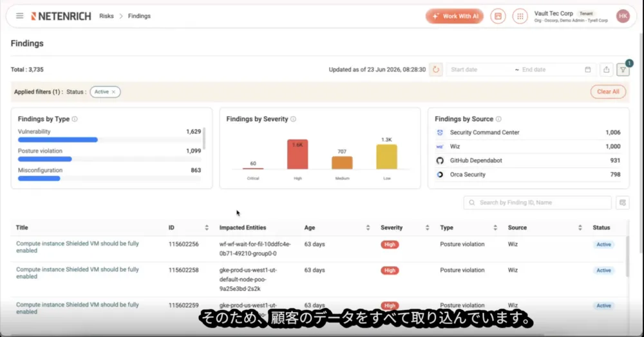The width and height of the screenshot is (644, 337).
Task: Click the Critical severity bar
Action: 253,169
